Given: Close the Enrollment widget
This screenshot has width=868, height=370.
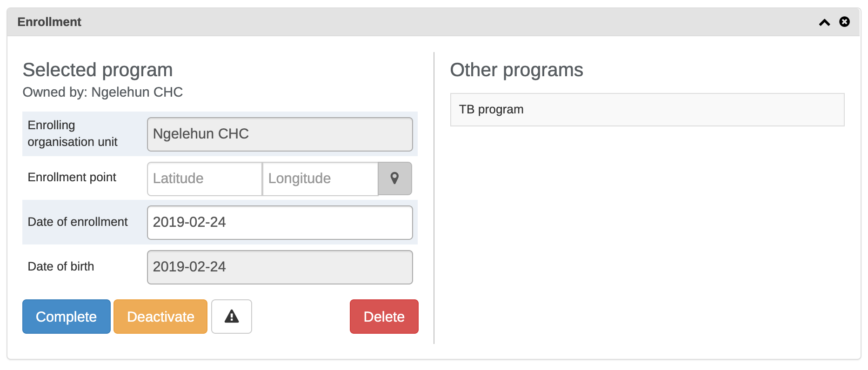Looking at the screenshot, I should tap(844, 22).
